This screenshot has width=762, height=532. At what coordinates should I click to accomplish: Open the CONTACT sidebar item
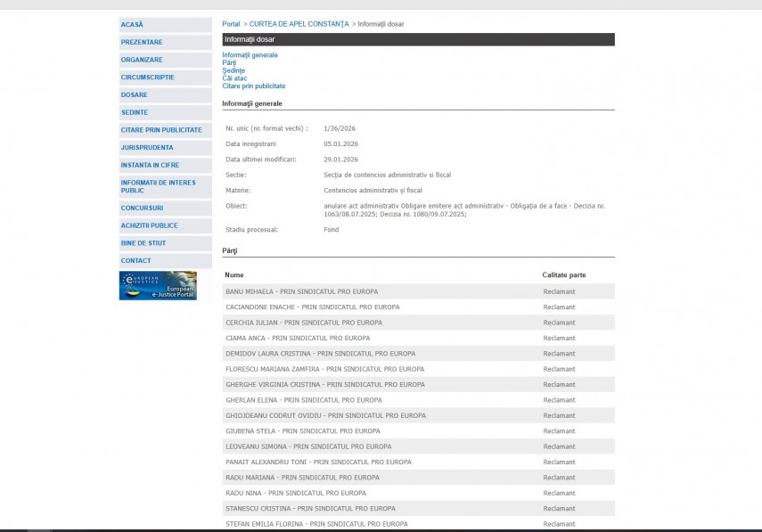click(136, 260)
